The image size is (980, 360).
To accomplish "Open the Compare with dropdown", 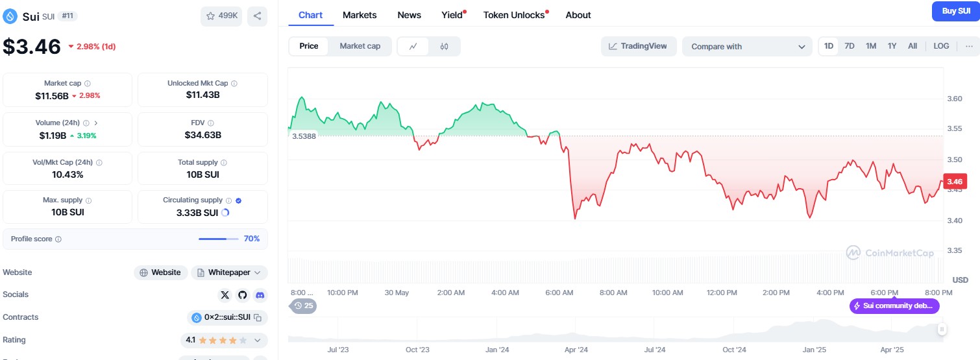I will pos(747,47).
